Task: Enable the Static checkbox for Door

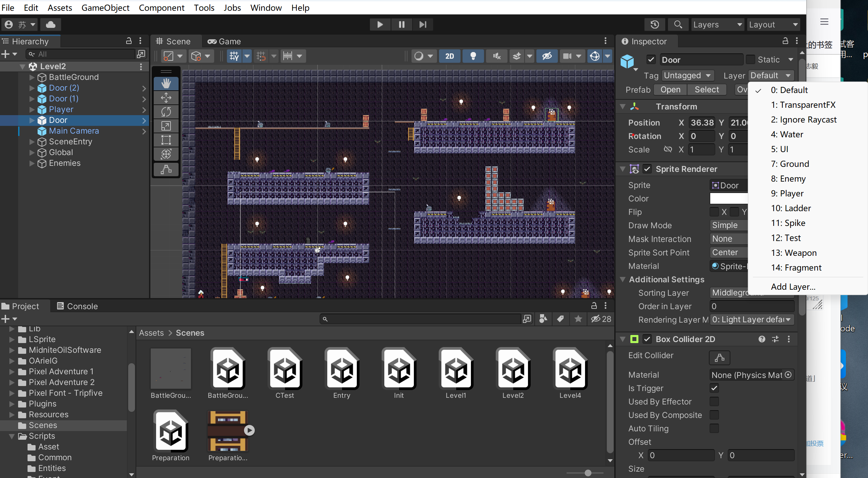Action: [x=751, y=59]
